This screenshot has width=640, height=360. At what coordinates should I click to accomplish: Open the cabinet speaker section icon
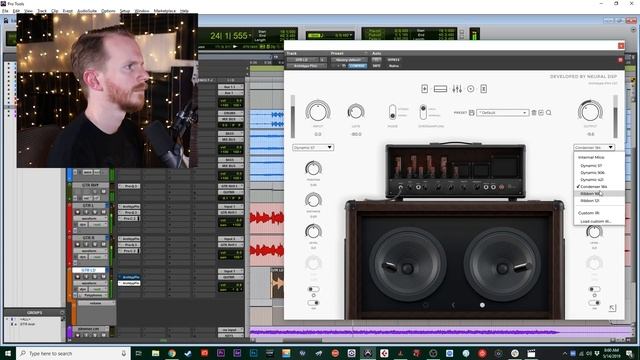(x=471, y=89)
